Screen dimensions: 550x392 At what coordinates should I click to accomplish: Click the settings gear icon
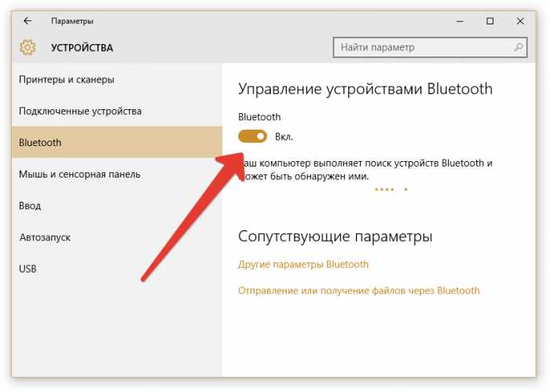pos(27,47)
